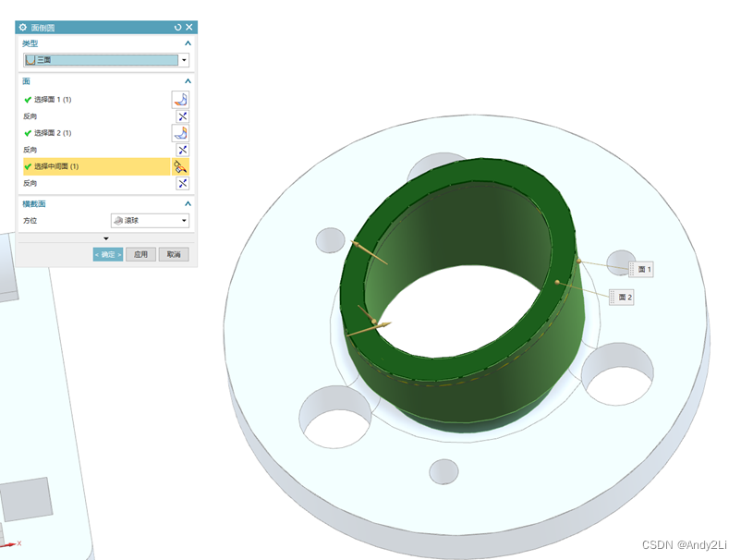Reverse direction for 选择面 1

pyautogui.click(x=182, y=116)
